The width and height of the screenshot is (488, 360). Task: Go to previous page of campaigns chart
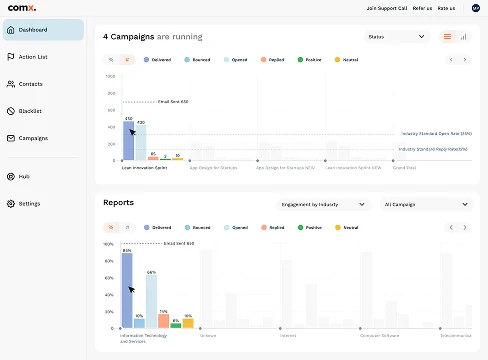point(451,60)
